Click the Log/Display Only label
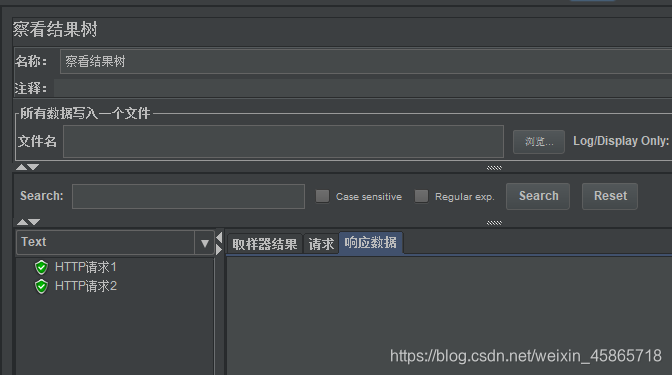This screenshot has width=672, height=375. [621, 141]
